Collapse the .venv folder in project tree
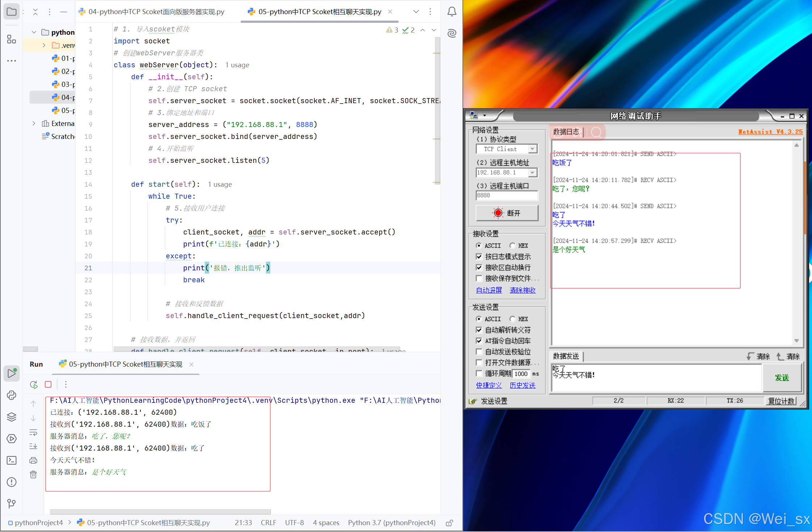Viewport: 812px width, 532px height. (x=44, y=45)
